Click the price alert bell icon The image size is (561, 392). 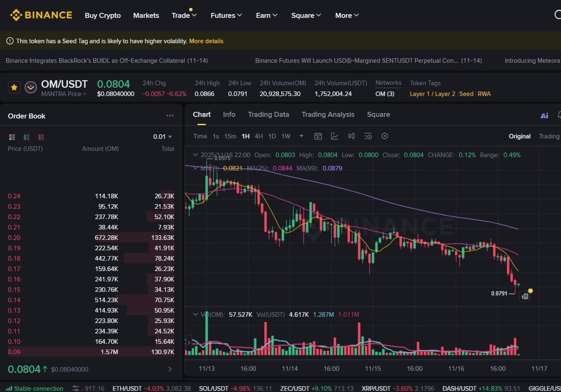[x=559, y=115]
